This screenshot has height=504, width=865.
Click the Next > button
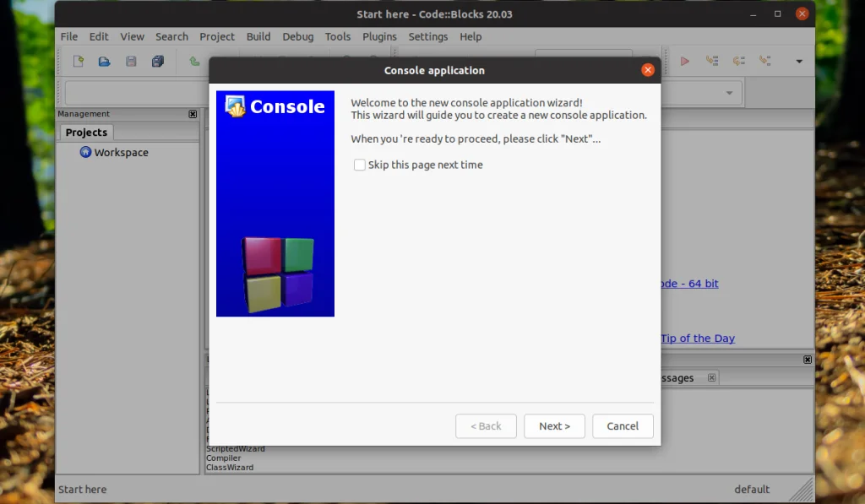554,426
